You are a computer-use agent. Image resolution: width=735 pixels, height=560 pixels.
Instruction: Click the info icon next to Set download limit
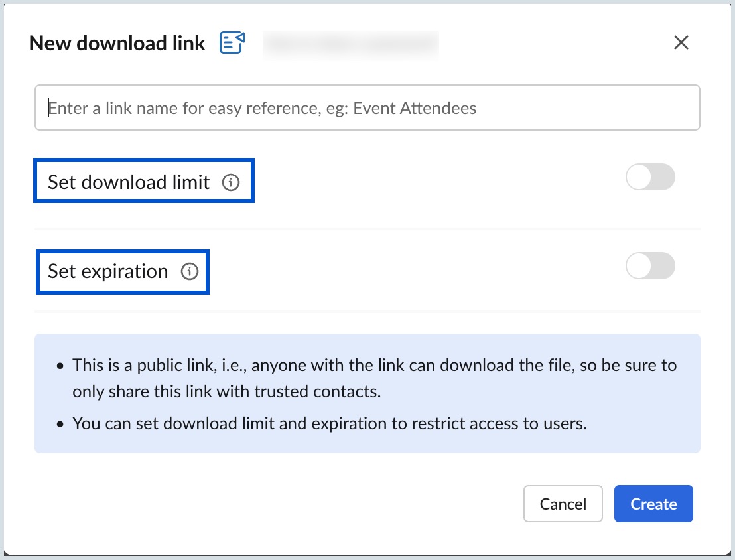pos(231,182)
